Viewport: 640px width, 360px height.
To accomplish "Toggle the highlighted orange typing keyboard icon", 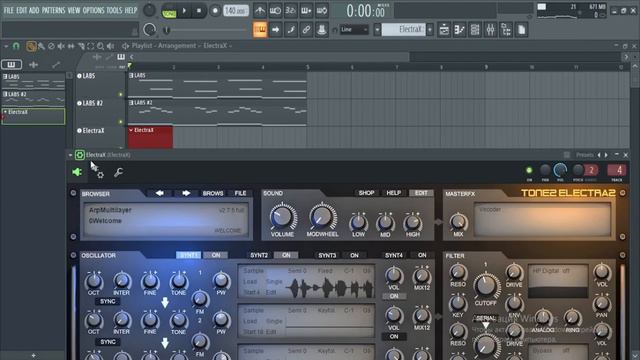I will tap(260, 30).
